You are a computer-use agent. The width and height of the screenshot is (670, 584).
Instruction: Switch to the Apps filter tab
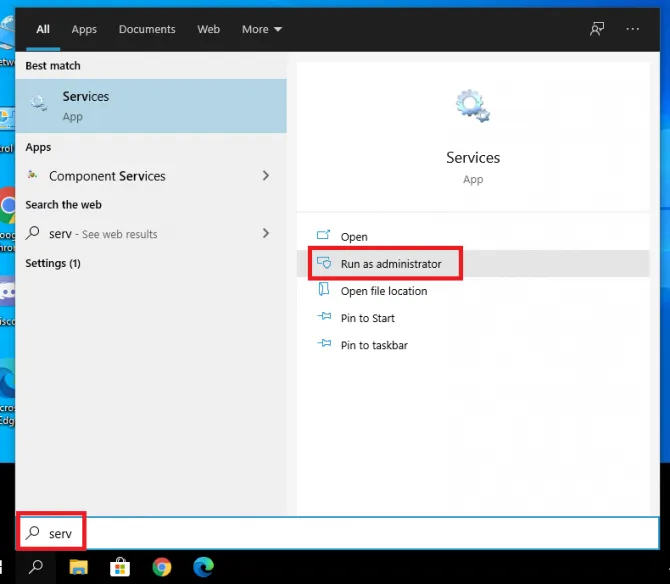84,29
